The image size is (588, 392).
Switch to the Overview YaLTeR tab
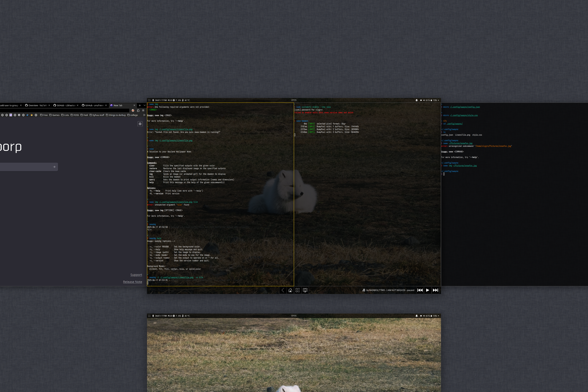tap(37, 105)
